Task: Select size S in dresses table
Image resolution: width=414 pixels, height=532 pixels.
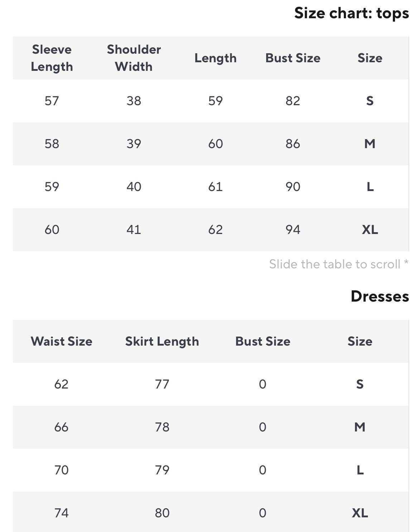Action: coord(360,384)
